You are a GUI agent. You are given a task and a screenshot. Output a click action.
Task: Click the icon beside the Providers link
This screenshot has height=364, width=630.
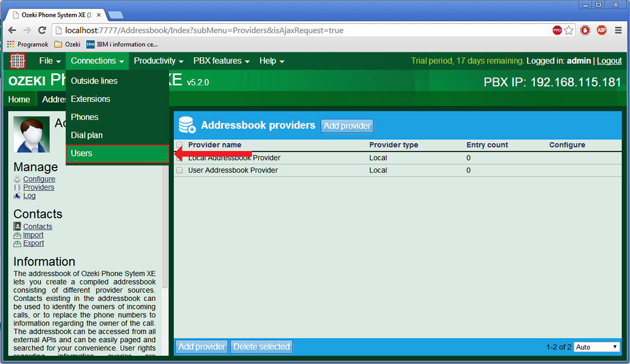tap(18, 188)
